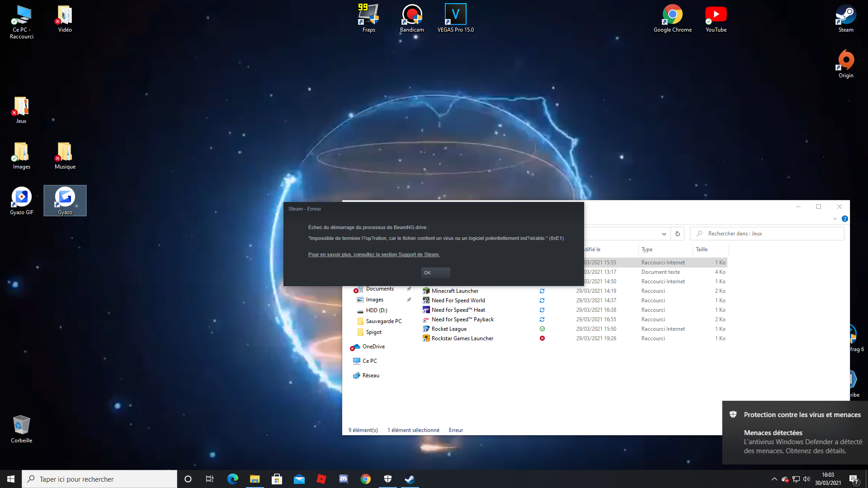The width and height of the screenshot is (868, 488).
Task: Open OneDrive in the Explorer sidebar
Action: tap(373, 347)
